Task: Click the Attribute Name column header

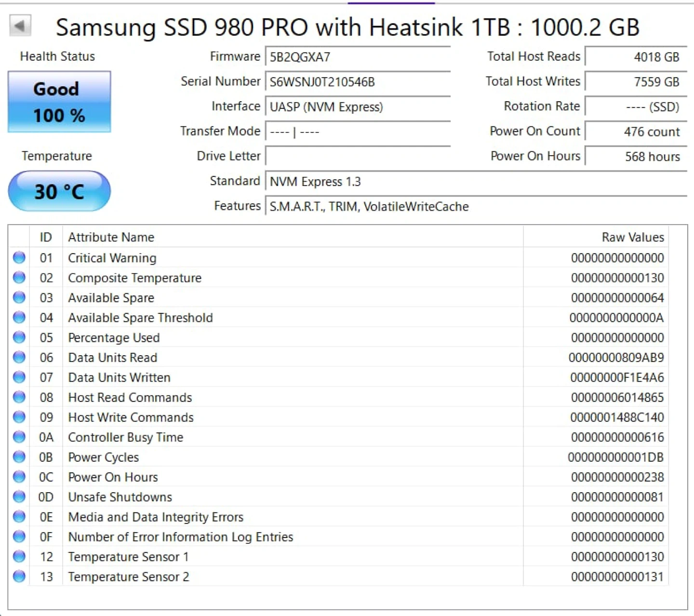Action: click(111, 237)
